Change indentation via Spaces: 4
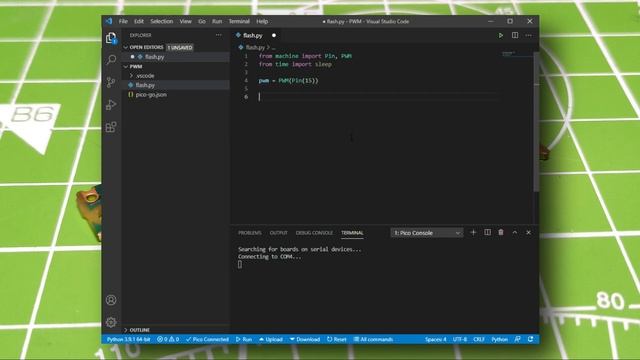 pos(436,339)
